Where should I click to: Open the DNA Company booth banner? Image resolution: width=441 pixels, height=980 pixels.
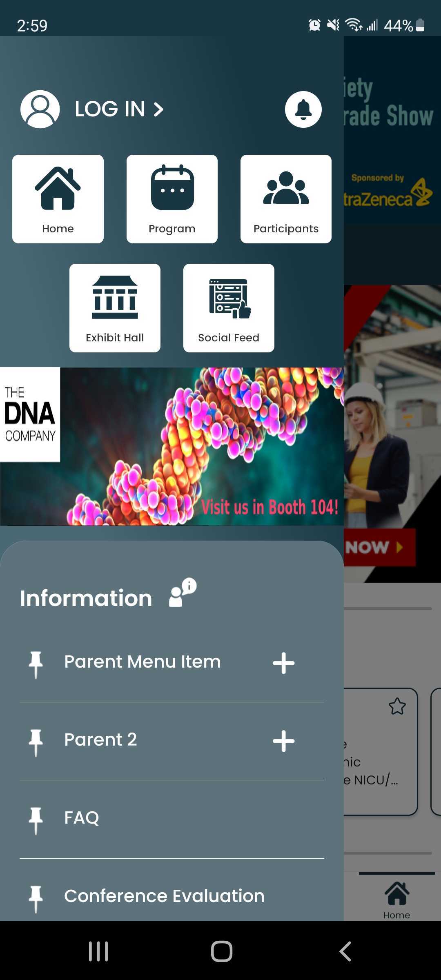tap(172, 446)
